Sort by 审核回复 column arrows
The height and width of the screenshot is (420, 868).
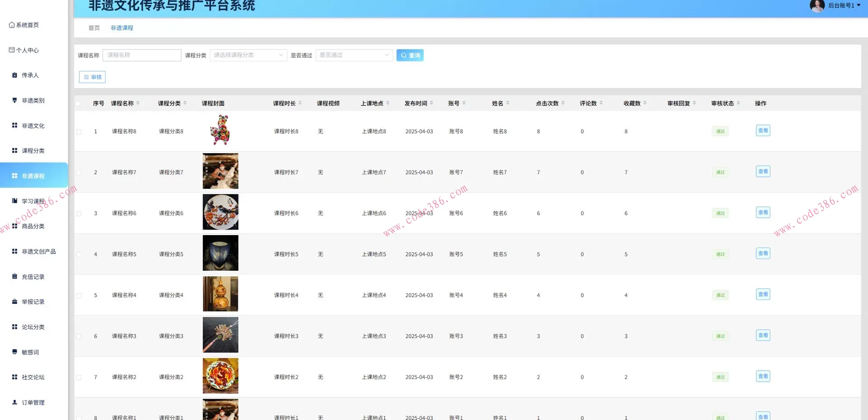pyautogui.click(x=694, y=103)
